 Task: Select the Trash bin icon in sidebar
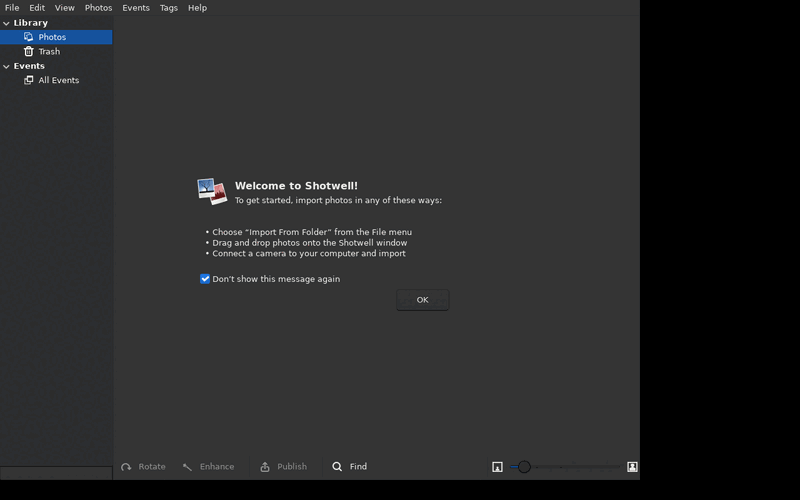tap(29, 52)
